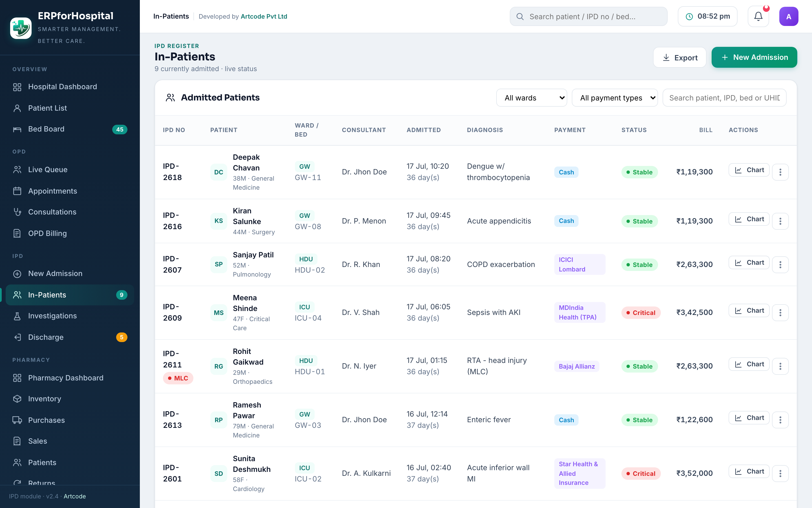Click KS avatar for Kiran Salunke
Viewport: 812px width, 508px height.
click(219, 221)
